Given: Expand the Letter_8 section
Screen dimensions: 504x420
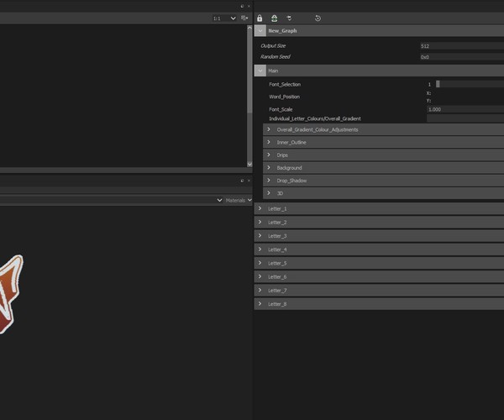Looking at the screenshot, I should click(x=260, y=304).
